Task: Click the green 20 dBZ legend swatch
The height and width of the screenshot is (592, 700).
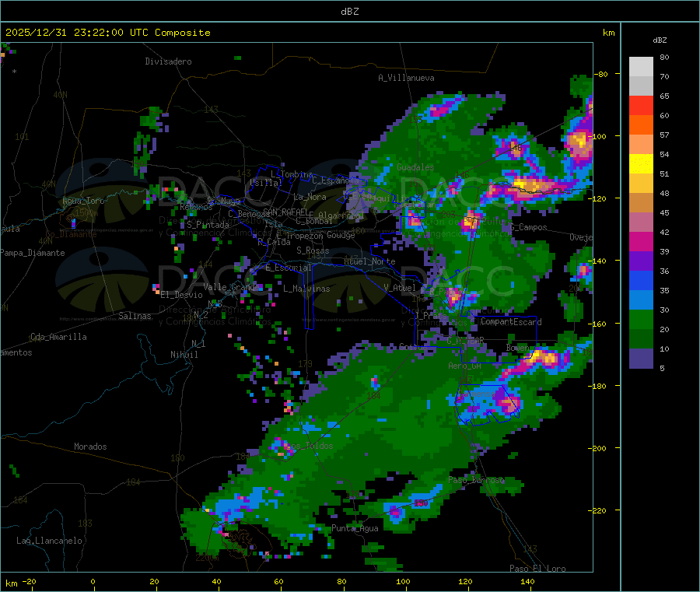Action: [x=641, y=319]
